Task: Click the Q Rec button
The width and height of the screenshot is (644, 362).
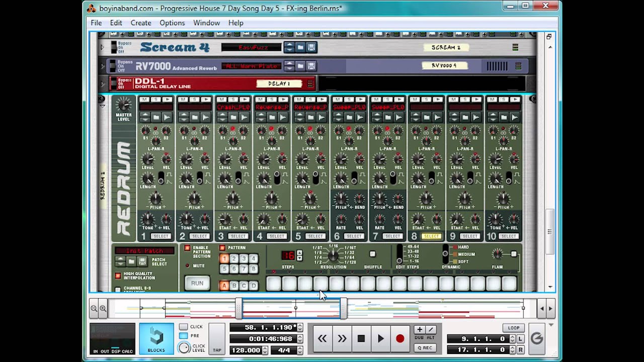Action: [425, 347]
